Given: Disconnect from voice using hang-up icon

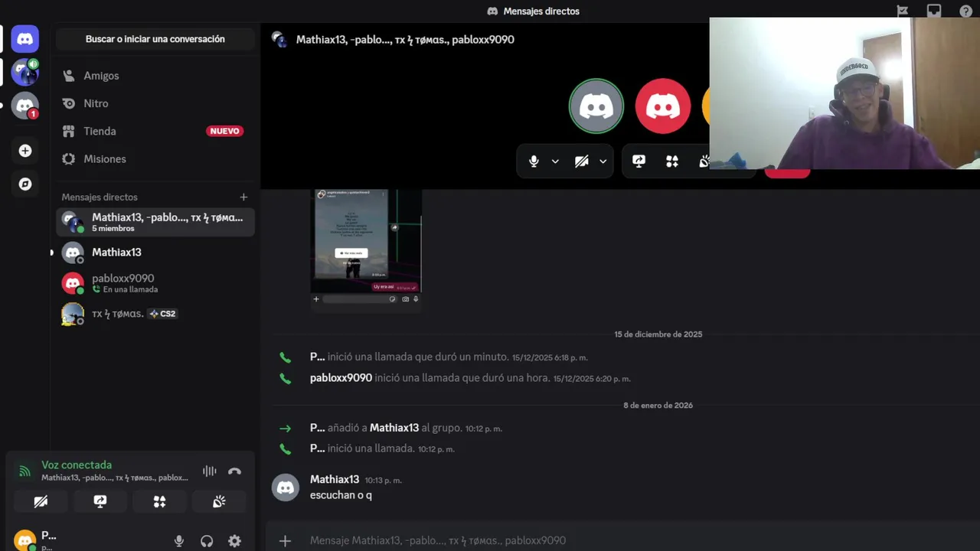Looking at the screenshot, I should point(234,471).
